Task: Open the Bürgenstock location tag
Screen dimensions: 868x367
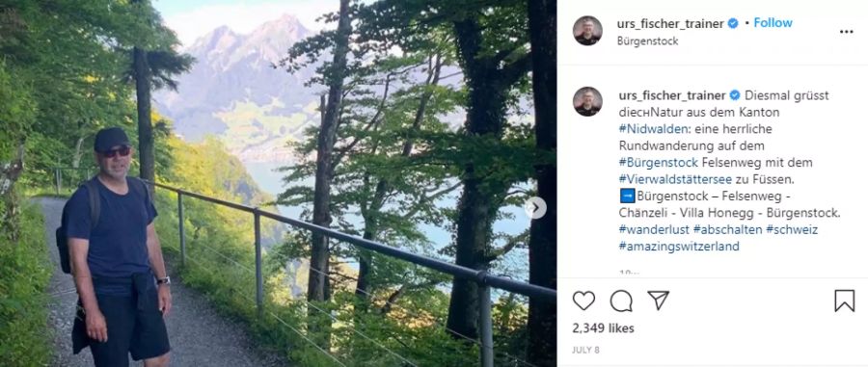Action: tap(648, 41)
